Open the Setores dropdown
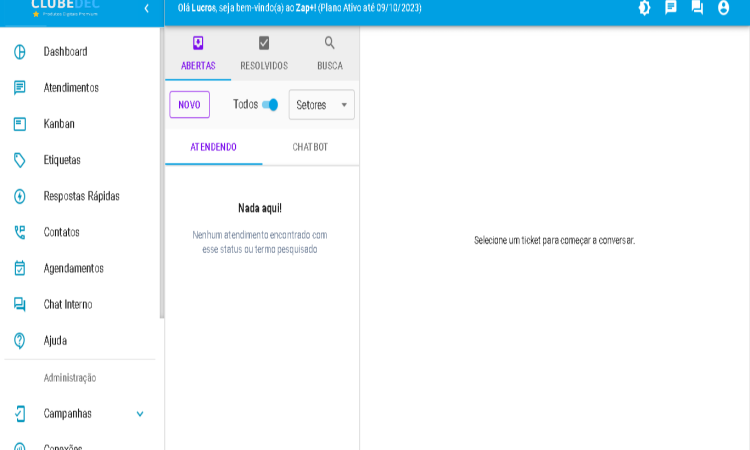Screen dimensions: 750x450 pyautogui.click(x=321, y=105)
